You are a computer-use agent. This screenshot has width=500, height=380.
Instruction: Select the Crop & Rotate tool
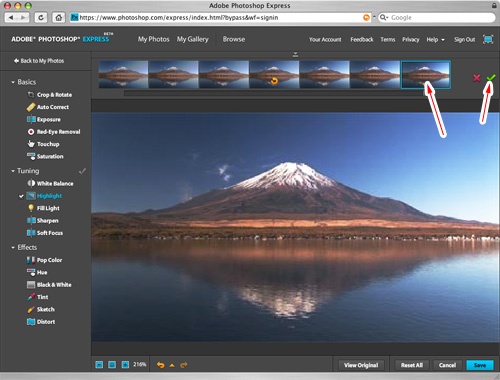(x=50, y=95)
